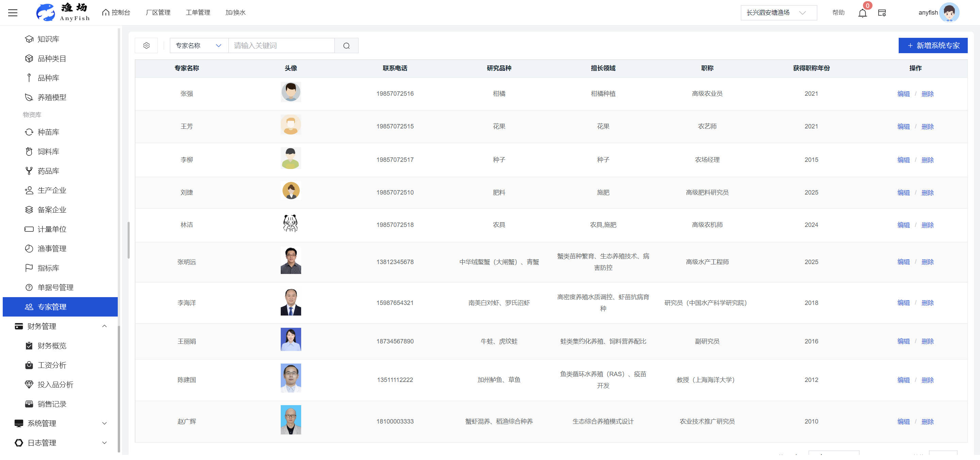Open 投入品分析 sidebar item

[x=55, y=385]
